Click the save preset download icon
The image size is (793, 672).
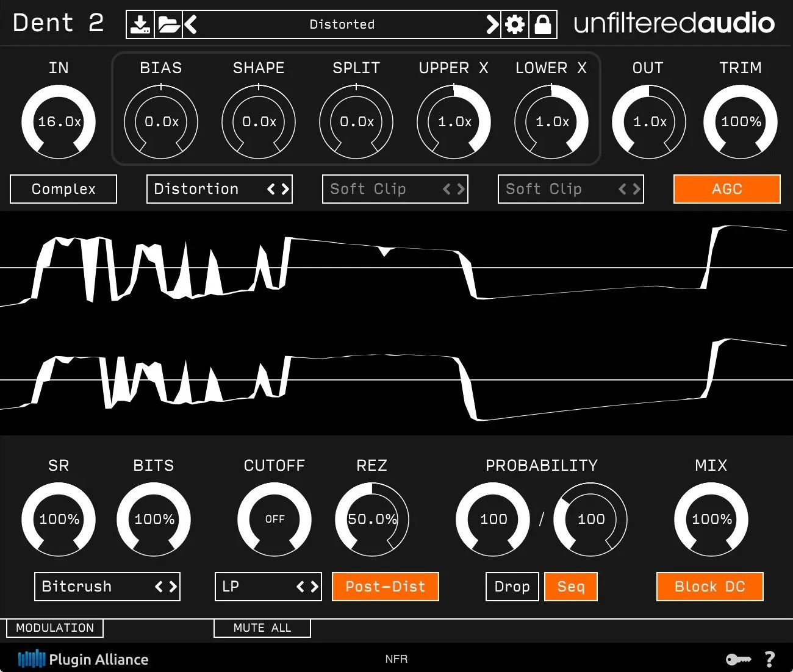coord(140,25)
